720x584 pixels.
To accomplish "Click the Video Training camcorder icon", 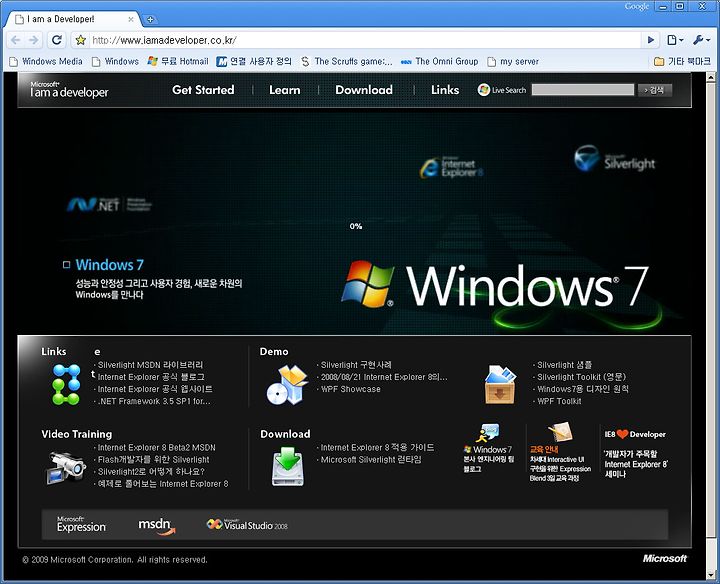I will pyautogui.click(x=66, y=468).
